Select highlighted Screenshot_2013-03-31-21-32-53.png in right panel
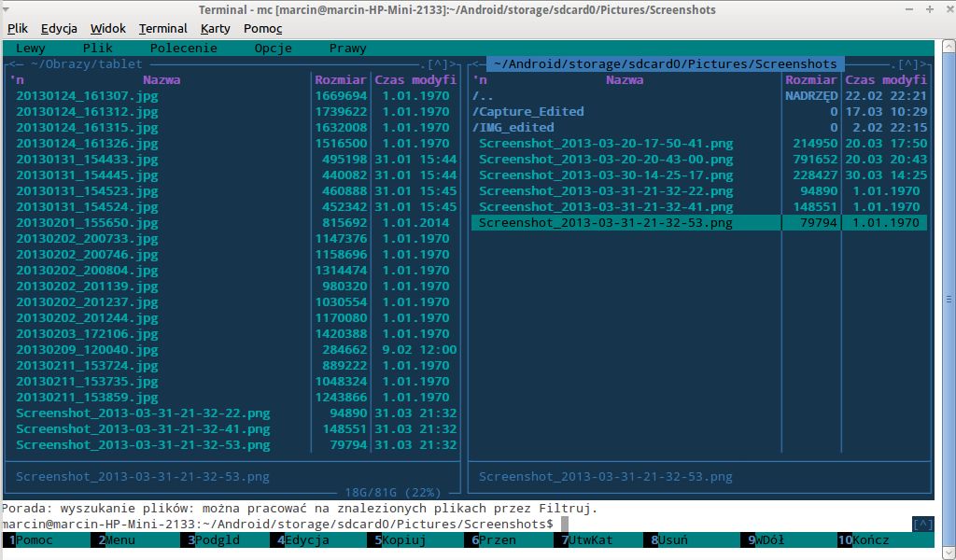Screen dimensions: 956x560 pyautogui.click(x=699, y=222)
